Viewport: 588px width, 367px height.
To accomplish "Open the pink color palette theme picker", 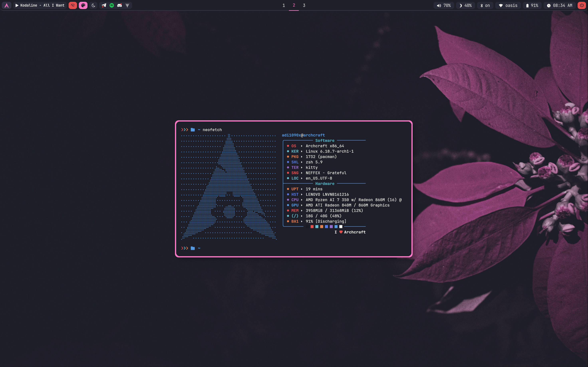I will pyautogui.click(x=83, y=5).
